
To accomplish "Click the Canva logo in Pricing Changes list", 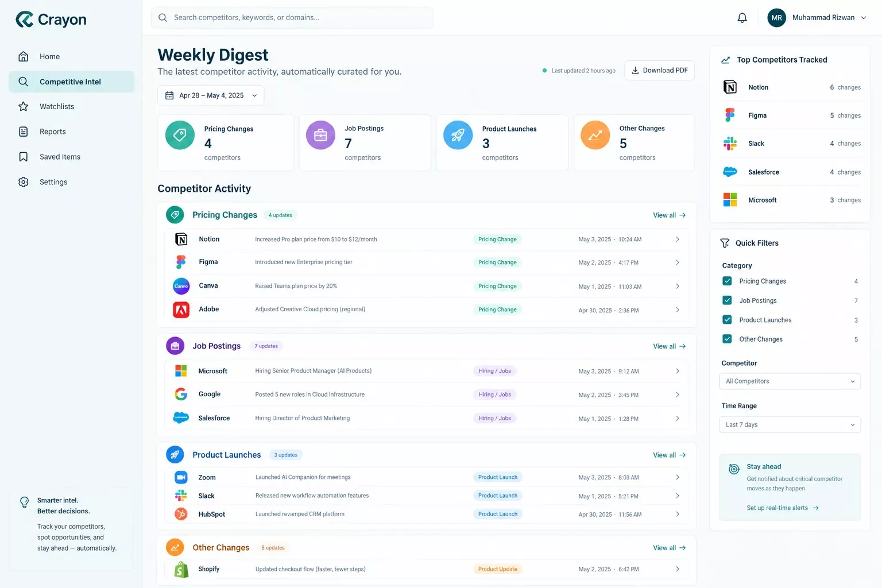I will click(x=181, y=286).
